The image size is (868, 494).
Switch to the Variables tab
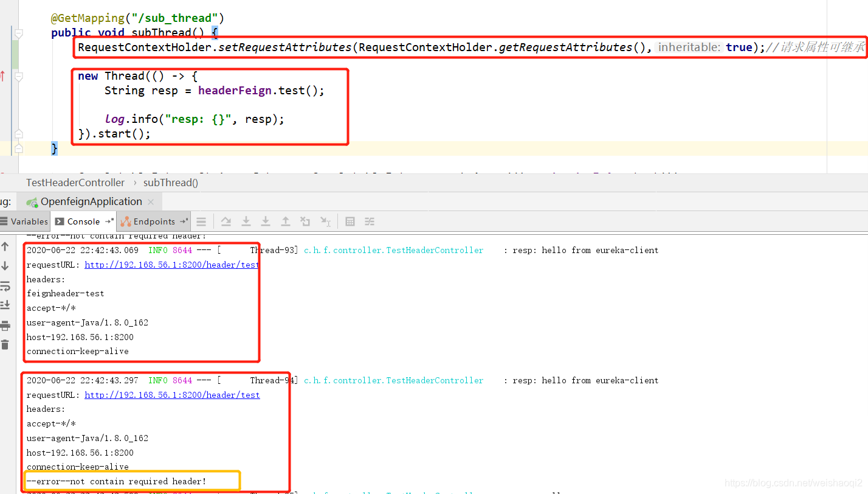(x=24, y=221)
